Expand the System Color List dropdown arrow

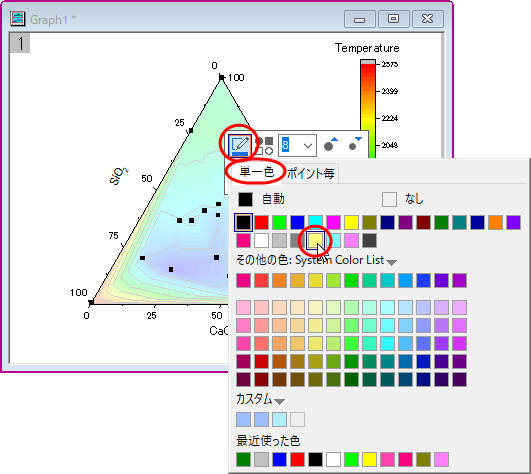[391, 262]
